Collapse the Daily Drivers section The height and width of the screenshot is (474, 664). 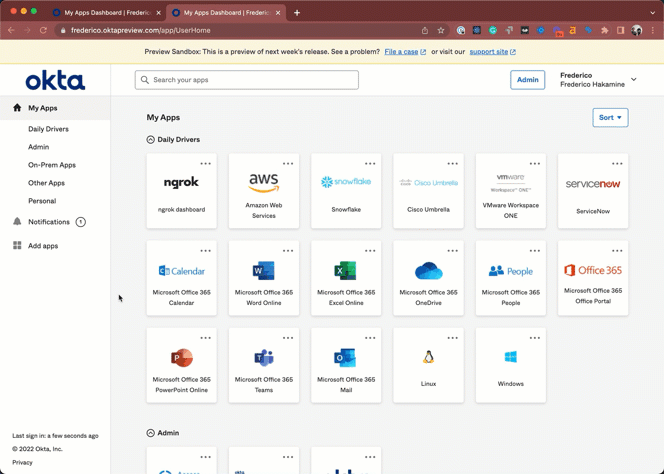click(x=151, y=140)
